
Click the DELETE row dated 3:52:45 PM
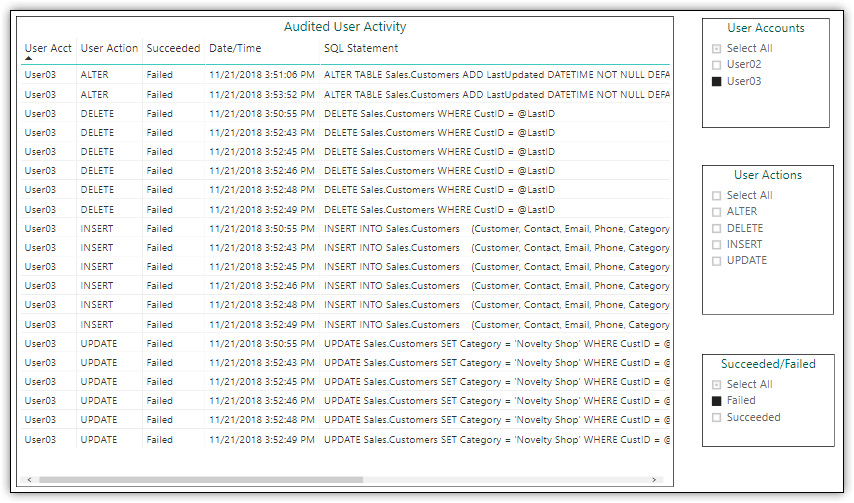click(x=345, y=152)
